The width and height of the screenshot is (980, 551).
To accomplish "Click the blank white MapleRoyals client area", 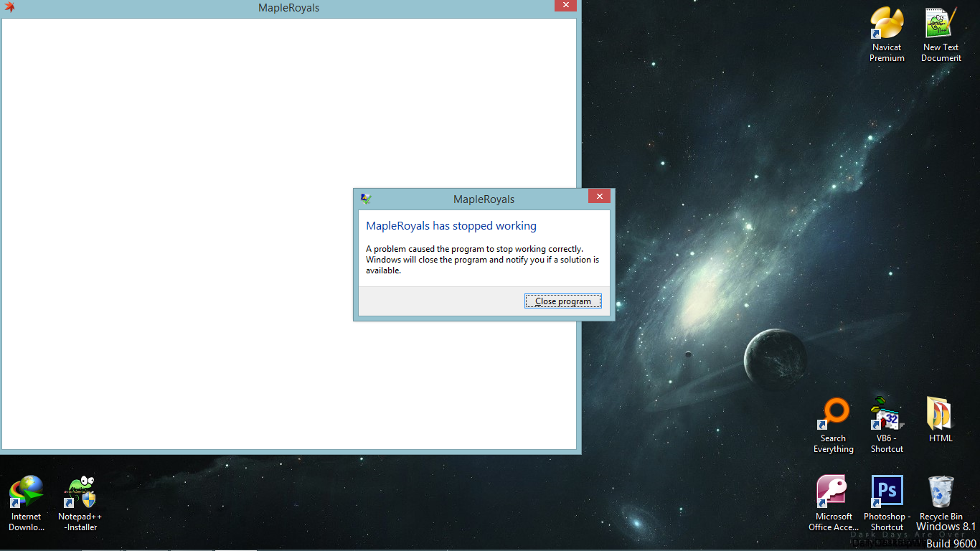I will pos(179,237).
